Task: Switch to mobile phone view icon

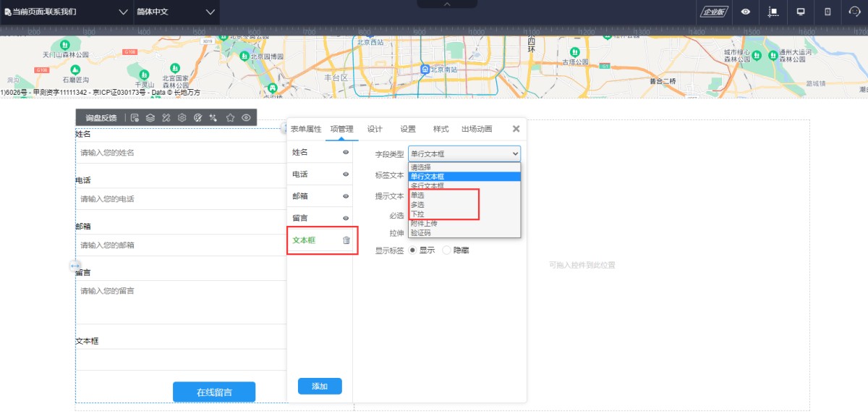Action: (827, 12)
